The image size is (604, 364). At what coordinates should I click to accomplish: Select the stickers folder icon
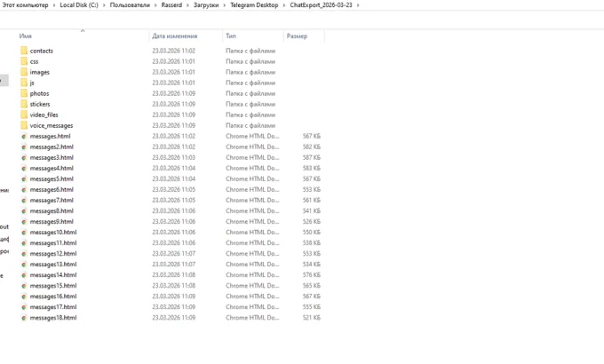[24, 104]
